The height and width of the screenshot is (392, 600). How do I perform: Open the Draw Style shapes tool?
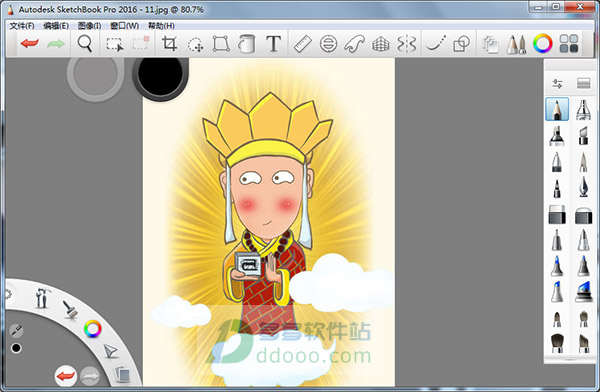point(461,44)
